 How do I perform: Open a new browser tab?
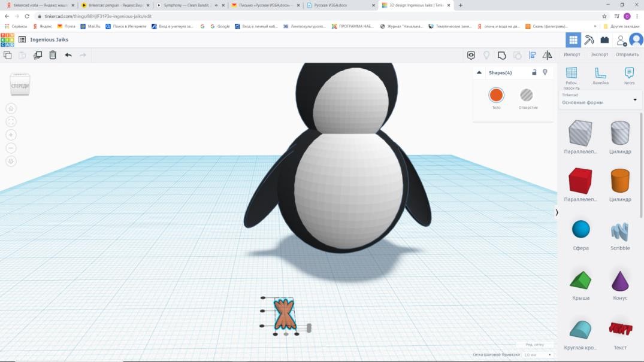tap(461, 5)
